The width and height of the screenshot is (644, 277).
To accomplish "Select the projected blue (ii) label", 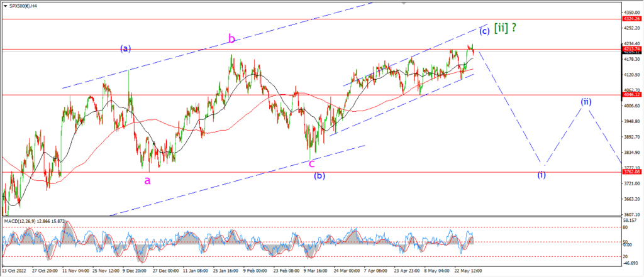I will 586,101.
